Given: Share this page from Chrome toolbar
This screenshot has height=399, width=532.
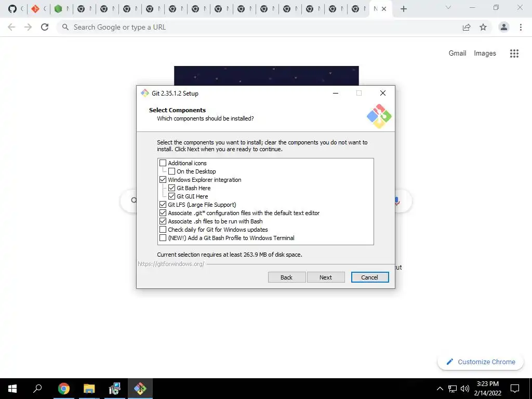Looking at the screenshot, I should pos(467,27).
